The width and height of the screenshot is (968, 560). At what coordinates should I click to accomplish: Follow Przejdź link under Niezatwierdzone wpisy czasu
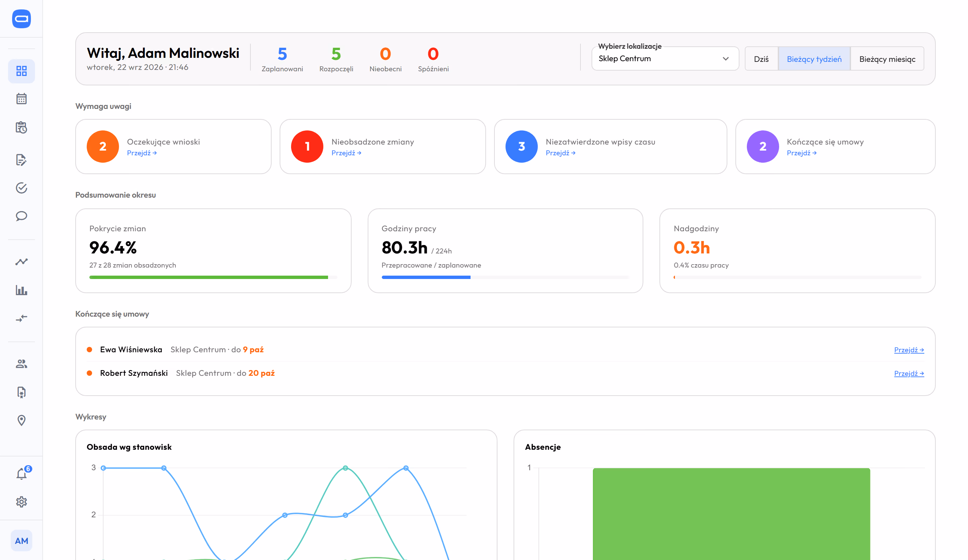click(x=560, y=153)
